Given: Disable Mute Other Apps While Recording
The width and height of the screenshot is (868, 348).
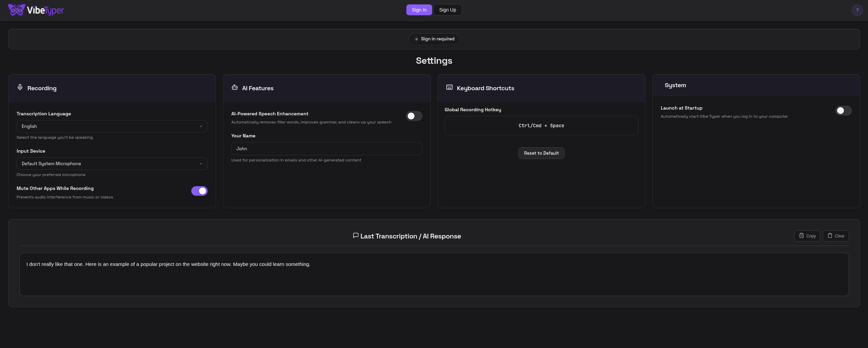Looking at the screenshot, I should click(x=199, y=191).
